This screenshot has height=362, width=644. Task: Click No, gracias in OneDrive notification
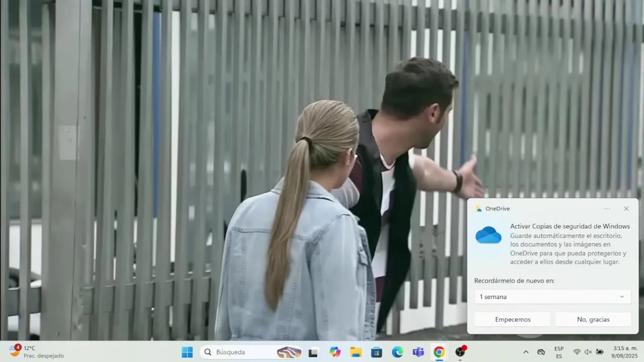click(x=593, y=319)
